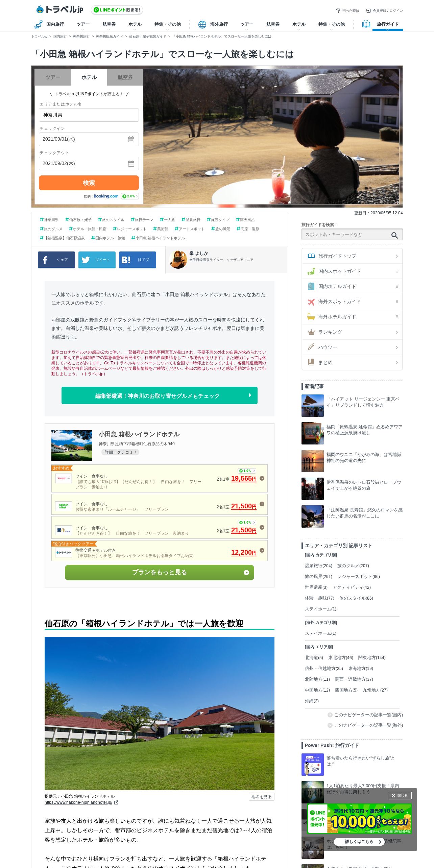The width and height of the screenshot is (434, 868).
Task: Open the ハイアット リージェンシー article thumbnail
Action: pos(313,406)
